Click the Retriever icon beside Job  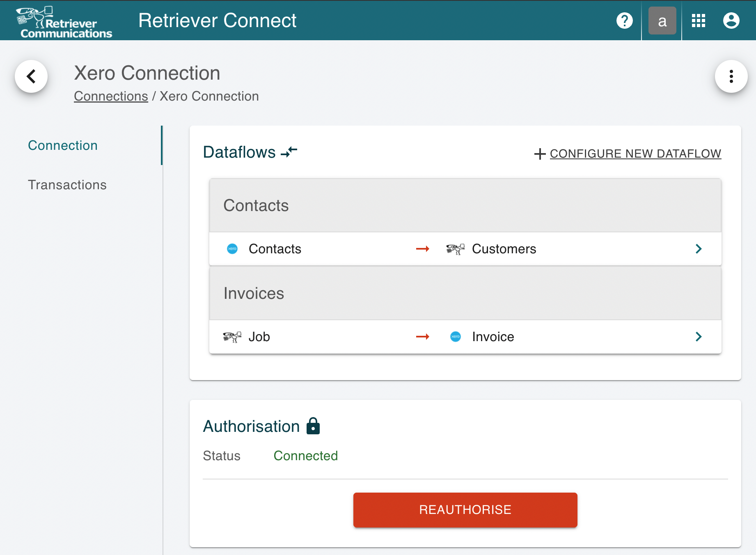coord(232,337)
